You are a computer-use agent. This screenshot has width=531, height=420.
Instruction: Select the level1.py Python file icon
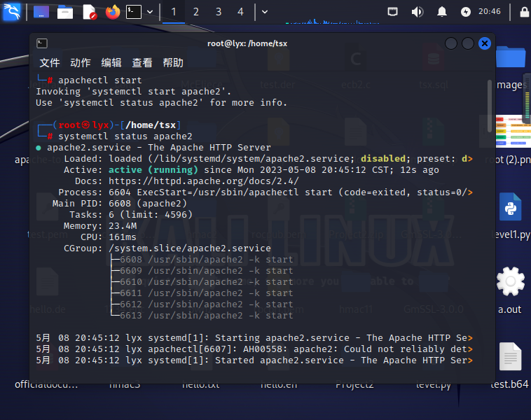(x=511, y=207)
